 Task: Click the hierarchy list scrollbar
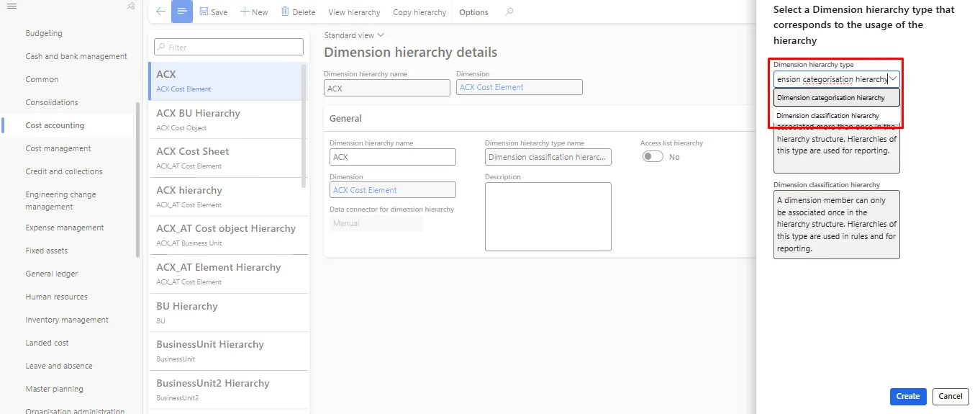coord(304,126)
